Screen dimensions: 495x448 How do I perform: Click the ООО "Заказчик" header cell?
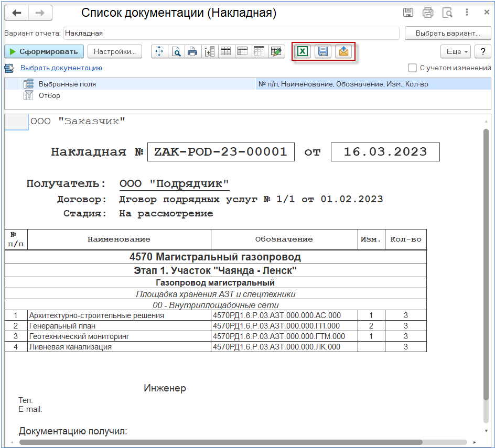(x=78, y=122)
